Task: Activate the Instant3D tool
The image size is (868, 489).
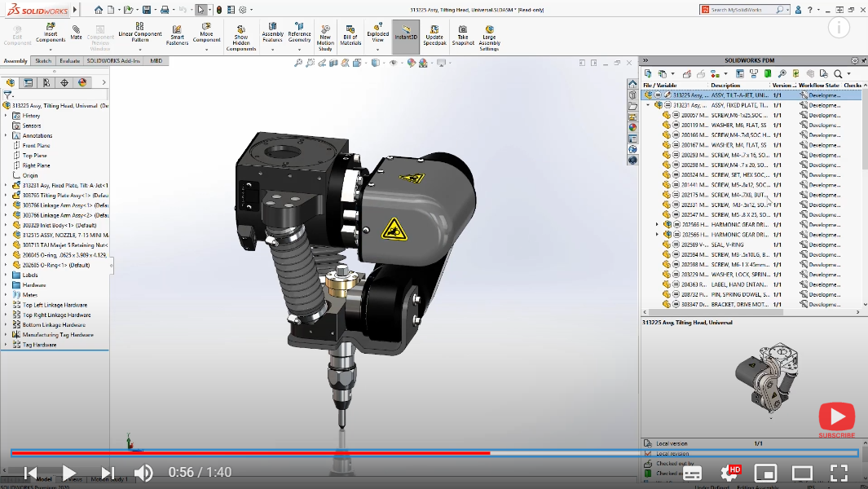Action: [x=405, y=36]
